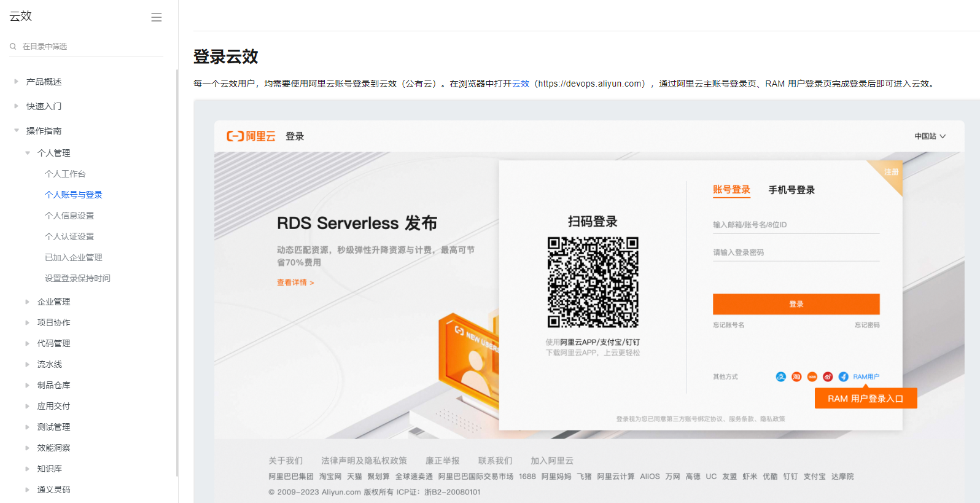This screenshot has height=503, width=980.
Task: Switch to the 账号登录 tab
Action: pyautogui.click(x=731, y=190)
